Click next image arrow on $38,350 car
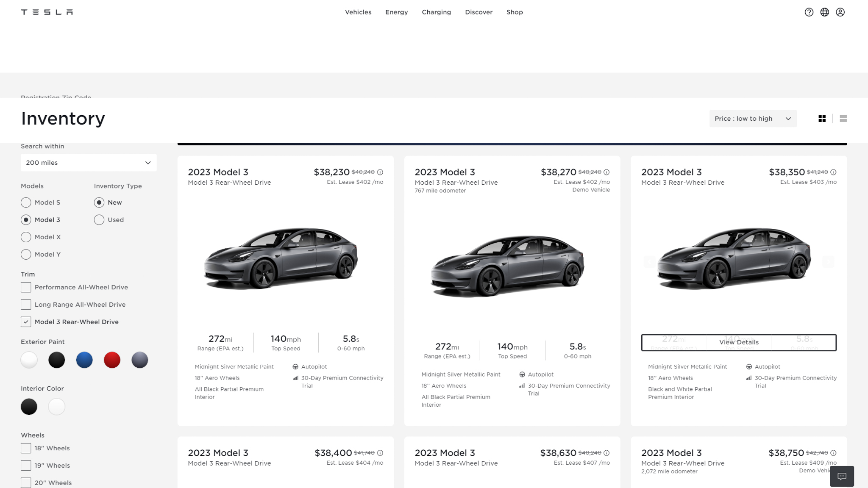Viewport: 868px width, 488px height. [x=828, y=262]
